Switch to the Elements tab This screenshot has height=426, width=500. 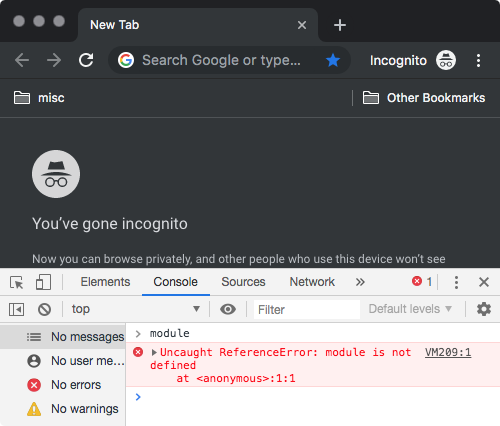coord(105,282)
